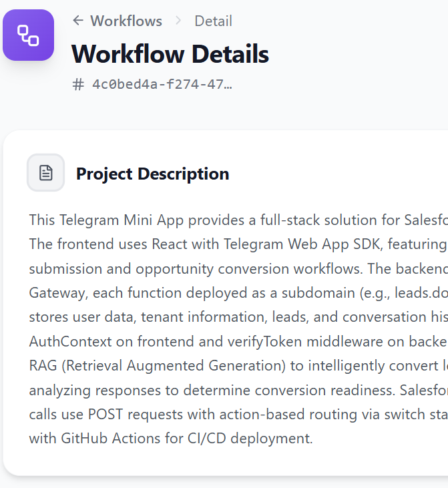
Task: Click the Project Description section title
Action: tap(152, 174)
